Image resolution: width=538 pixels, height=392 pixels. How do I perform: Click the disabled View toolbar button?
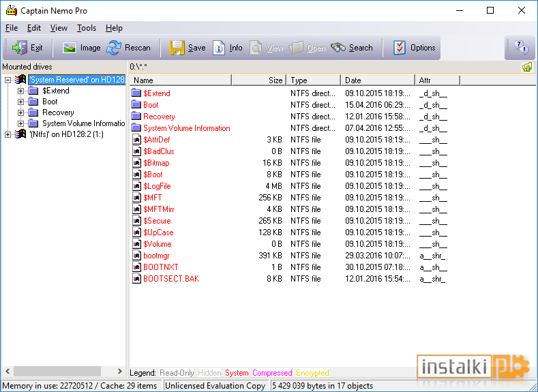tap(266, 48)
